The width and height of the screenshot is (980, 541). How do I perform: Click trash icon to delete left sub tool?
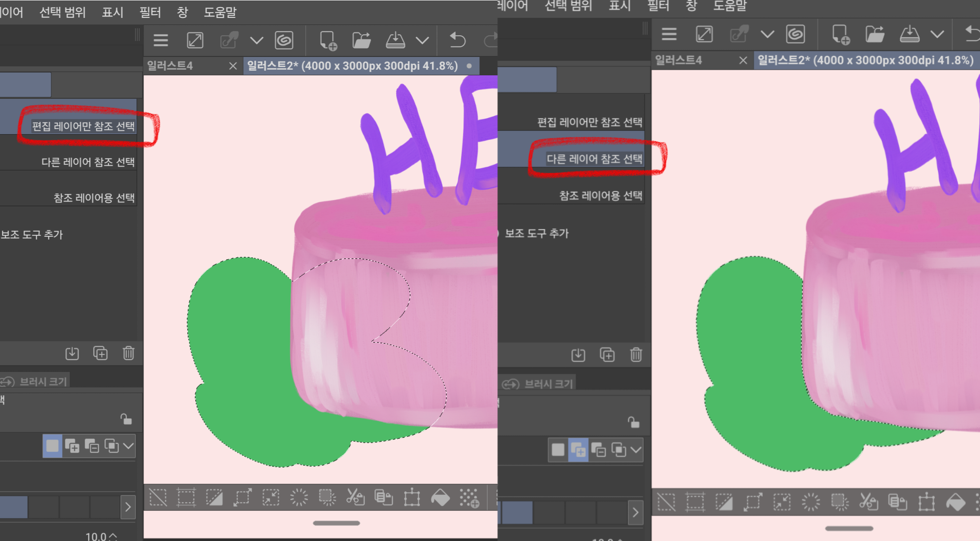[x=128, y=353]
